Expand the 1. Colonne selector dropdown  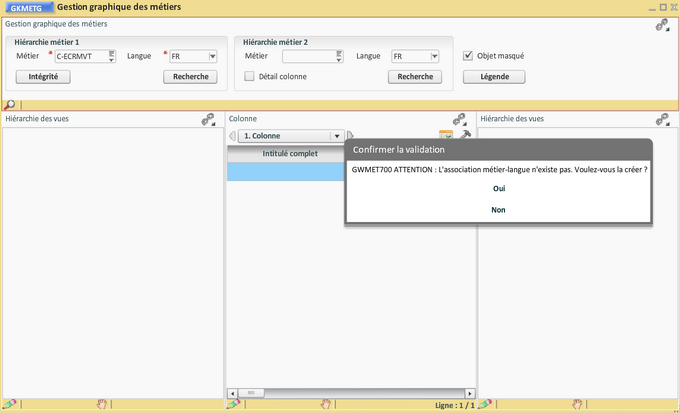point(337,136)
